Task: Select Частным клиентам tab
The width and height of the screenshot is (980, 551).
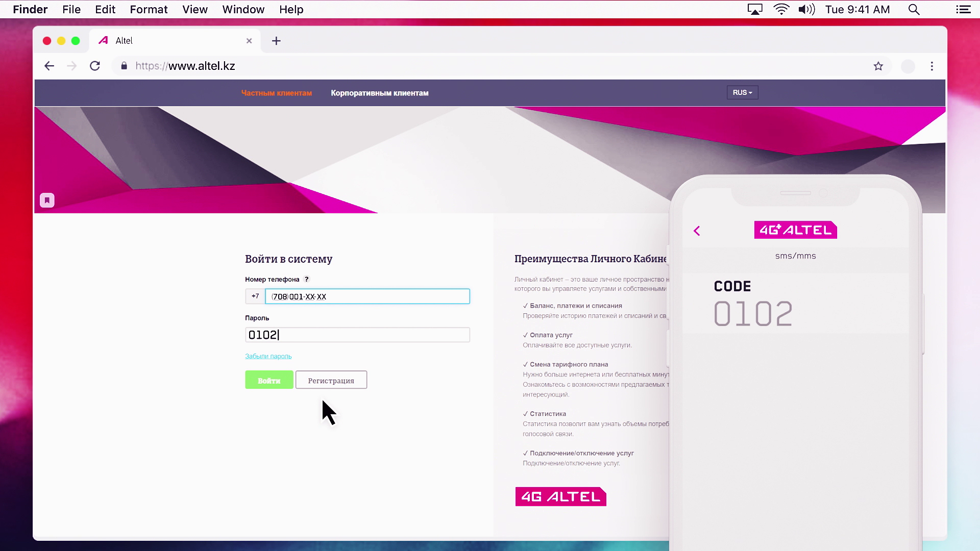Action: point(276,93)
